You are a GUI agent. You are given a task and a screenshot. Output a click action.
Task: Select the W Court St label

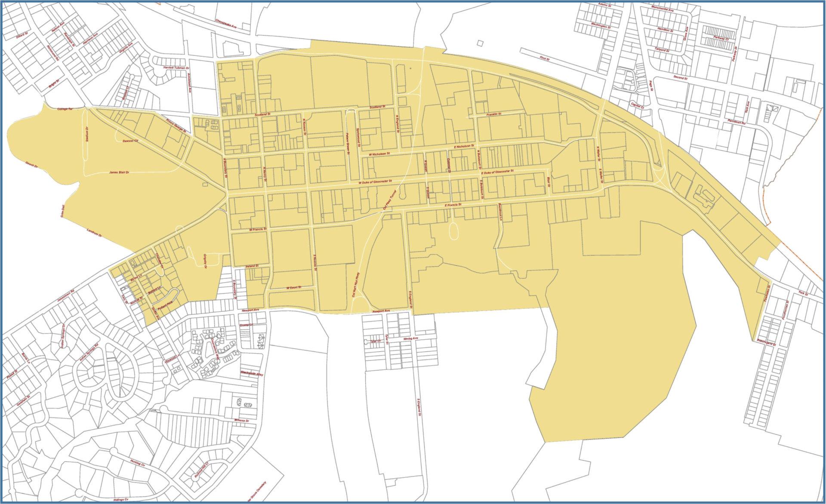pos(293,287)
